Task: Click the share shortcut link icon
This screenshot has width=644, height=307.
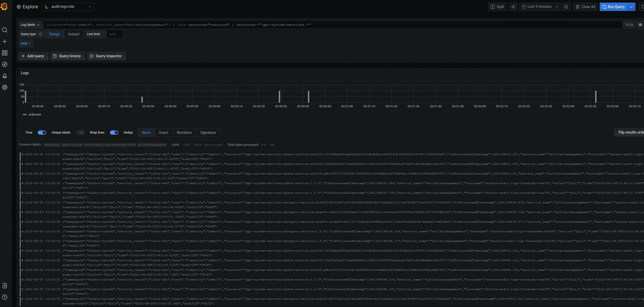Action: pyautogui.click(x=513, y=7)
